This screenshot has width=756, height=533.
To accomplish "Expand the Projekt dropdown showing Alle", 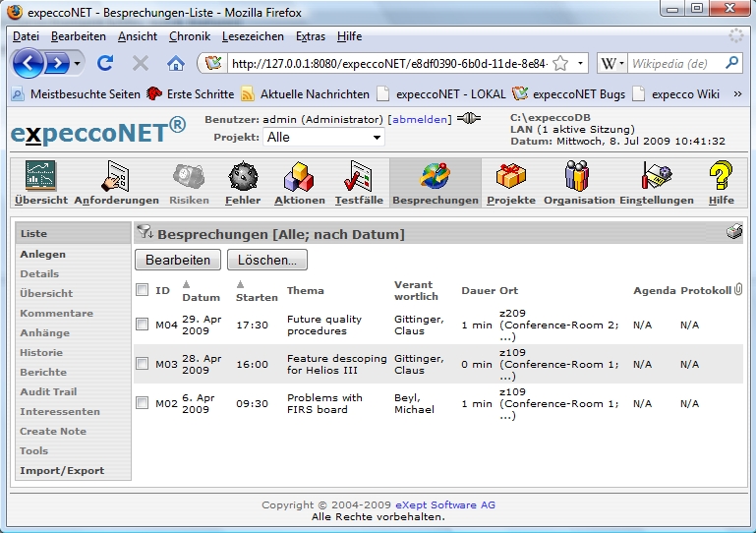I will [x=324, y=138].
